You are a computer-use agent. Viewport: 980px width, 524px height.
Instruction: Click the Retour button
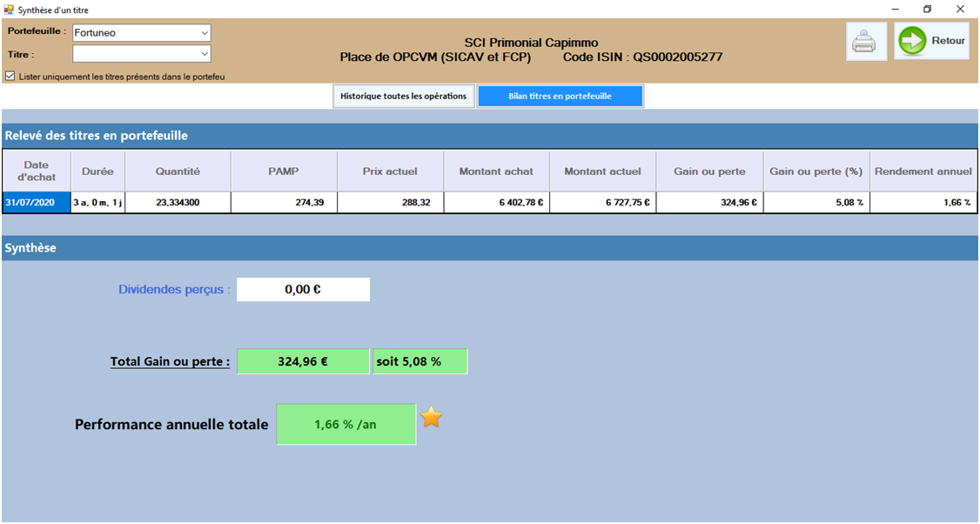coord(932,41)
